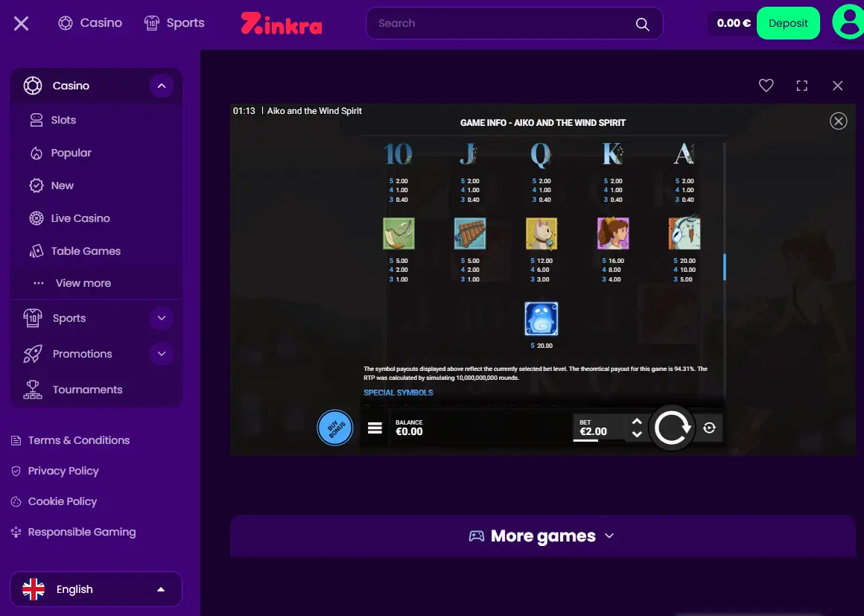Click the Casino life-ring sidebar icon
This screenshot has height=616, width=864.
[33, 86]
